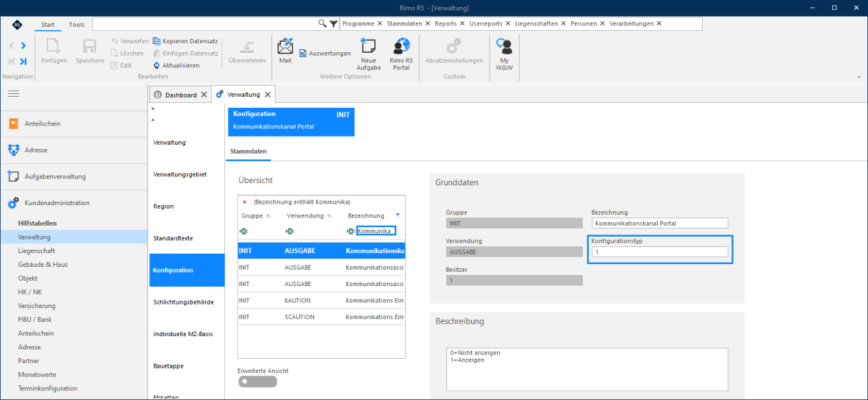Viewport: 868px width, 400px height.
Task: Remove the Programme search tag
Action: 380,23
